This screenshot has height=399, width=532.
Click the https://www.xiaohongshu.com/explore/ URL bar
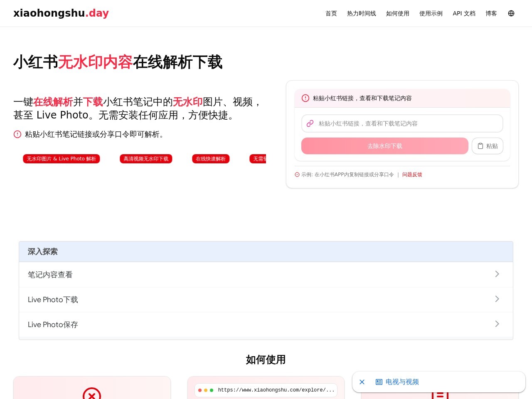tap(266, 390)
